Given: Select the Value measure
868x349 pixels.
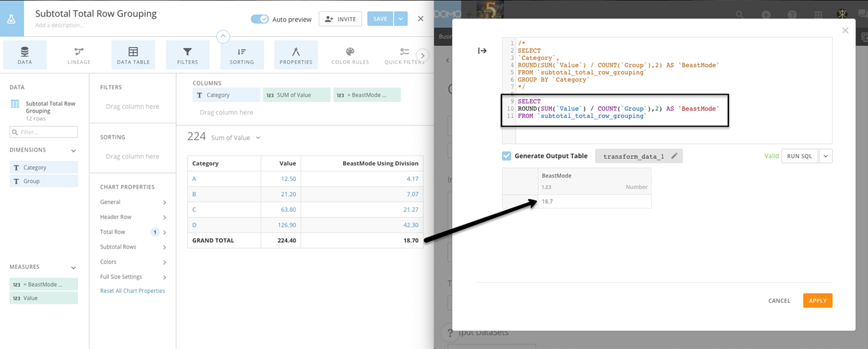Looking at the screenshot, I should [43, 298].
